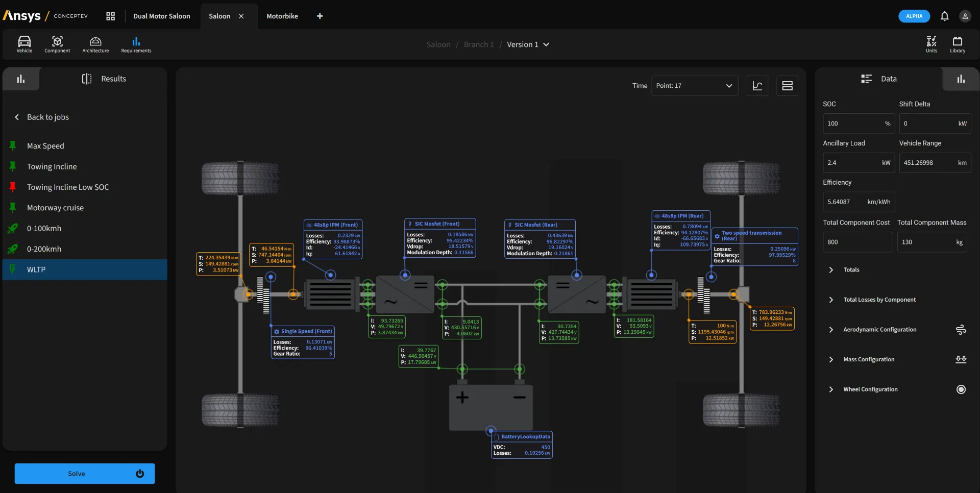Open the Architecture section icon
The image size is (980, 493).
tap(95, 44)
